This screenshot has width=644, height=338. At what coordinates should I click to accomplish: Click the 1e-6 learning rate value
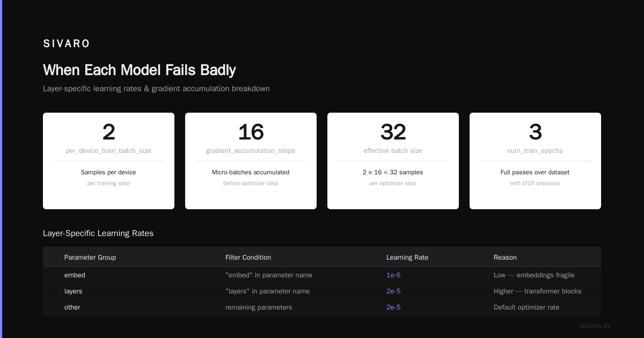pos(393,275)
